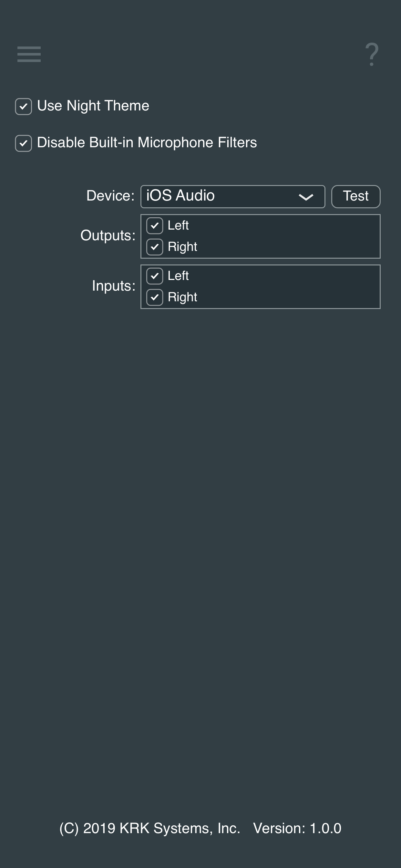401x868 pixels.
Task: Click the KRK Systems copyright text
Action: pos(149,828)
